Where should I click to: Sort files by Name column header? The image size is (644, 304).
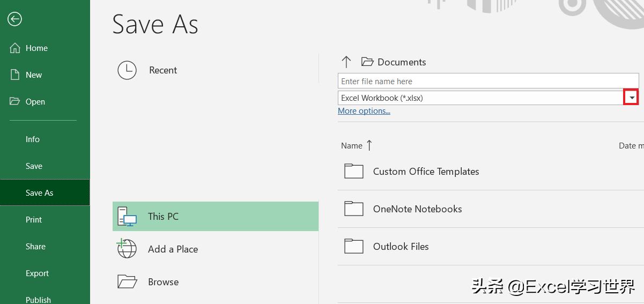[352, 146]
